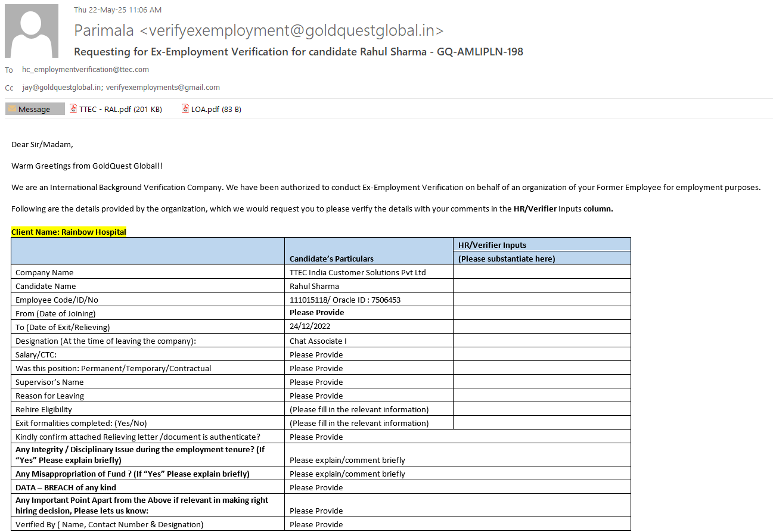The height and width of the screenshot is (532, 773).
Task: Click the HR/Verifier input cell for Company Name
Action: tap(541, 272)
